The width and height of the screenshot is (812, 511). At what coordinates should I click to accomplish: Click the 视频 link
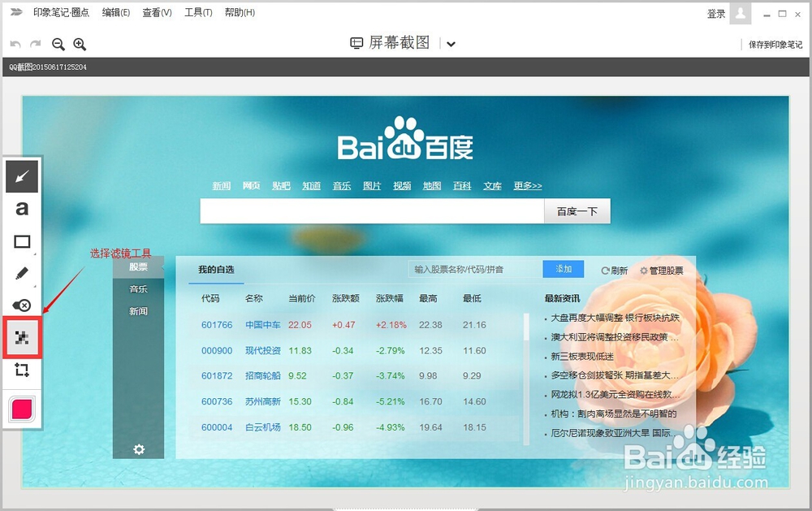[402, 185]
